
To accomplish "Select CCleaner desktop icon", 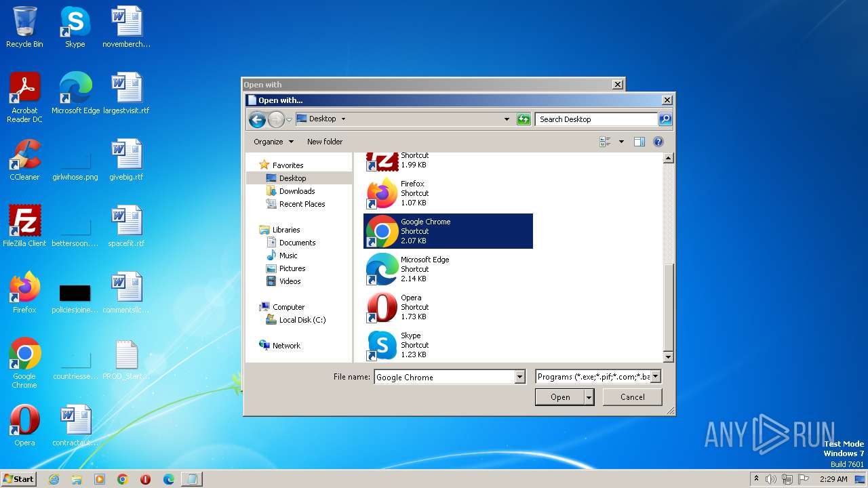I will pyautogui.click(x=24, y=160).
